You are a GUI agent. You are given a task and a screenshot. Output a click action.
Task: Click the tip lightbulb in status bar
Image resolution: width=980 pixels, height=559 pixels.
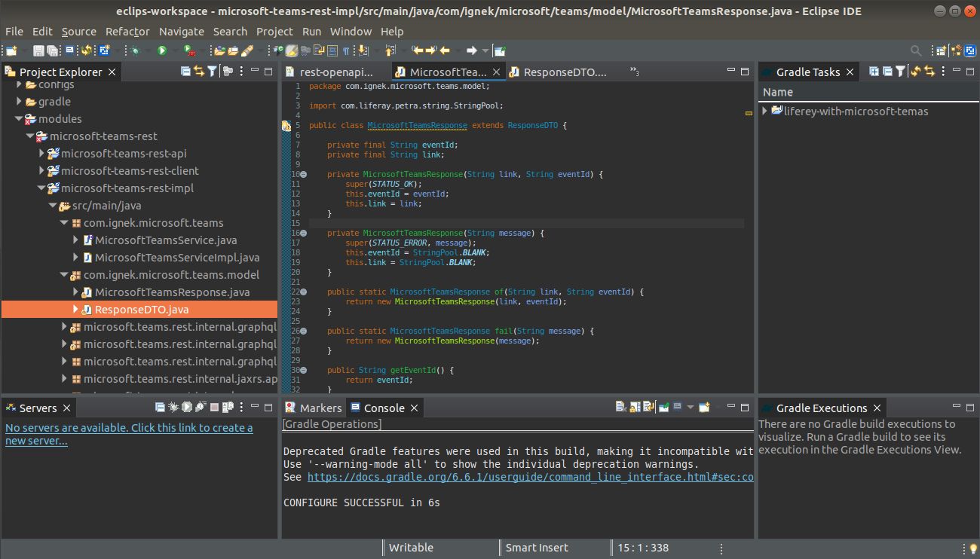[x=972, y=548]
